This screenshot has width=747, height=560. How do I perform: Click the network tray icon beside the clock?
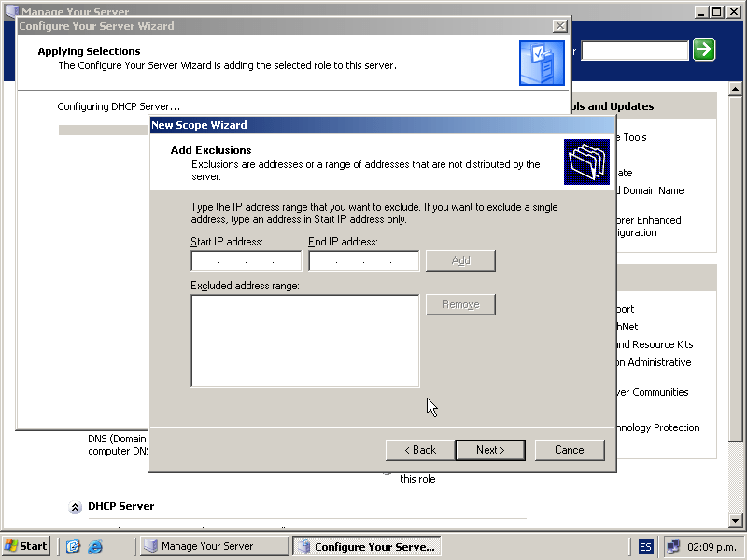[673, 547]
